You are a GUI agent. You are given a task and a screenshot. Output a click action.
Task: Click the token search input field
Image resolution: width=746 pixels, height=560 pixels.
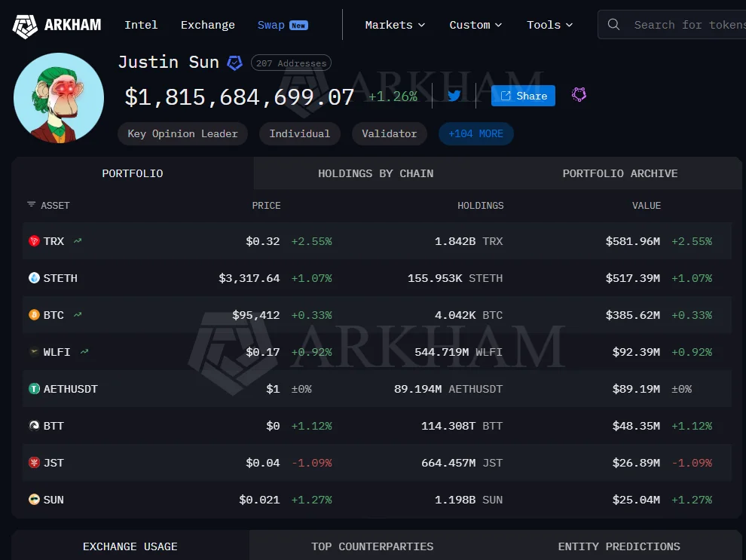point(678,24)
